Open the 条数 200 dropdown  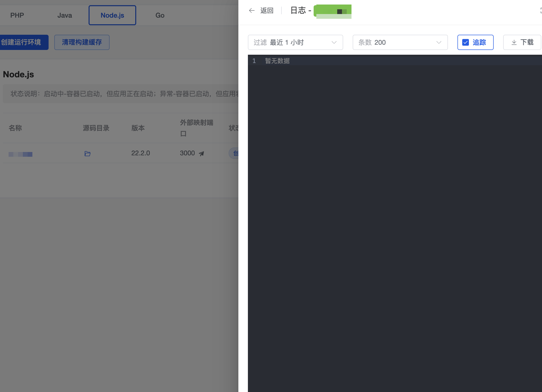(400, 43)
